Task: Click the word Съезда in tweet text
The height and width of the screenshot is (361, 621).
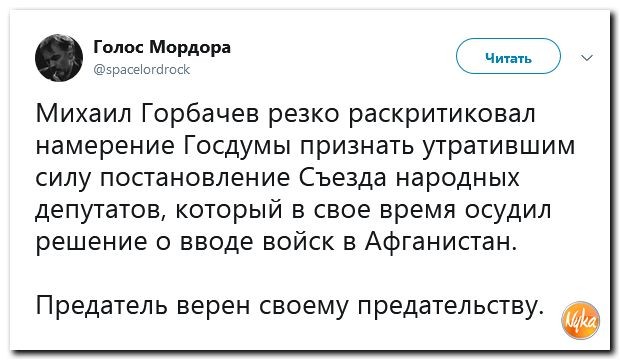Action: (342, 178)
